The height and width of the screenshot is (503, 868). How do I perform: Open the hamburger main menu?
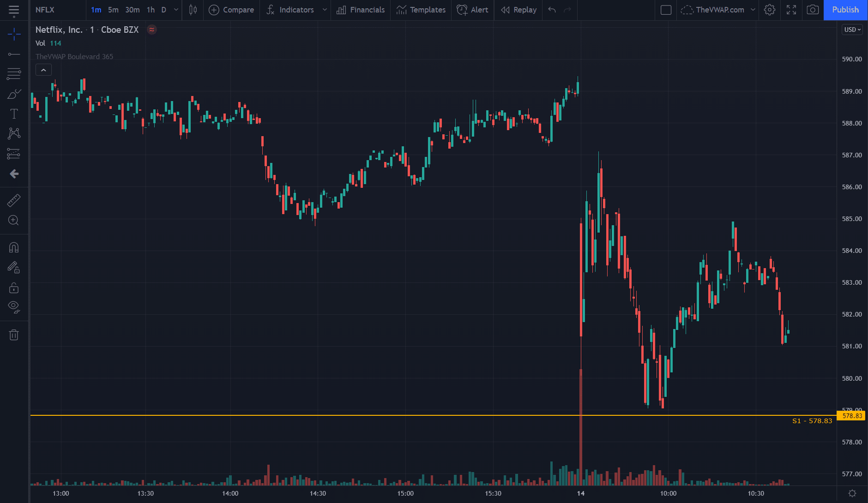pos(14,10)
